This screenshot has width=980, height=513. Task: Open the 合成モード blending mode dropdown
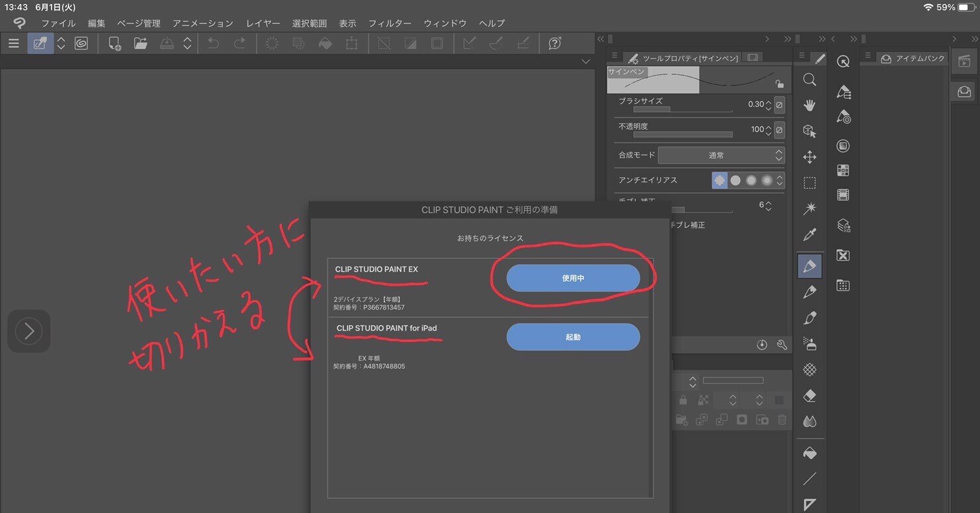click(721, 155)
